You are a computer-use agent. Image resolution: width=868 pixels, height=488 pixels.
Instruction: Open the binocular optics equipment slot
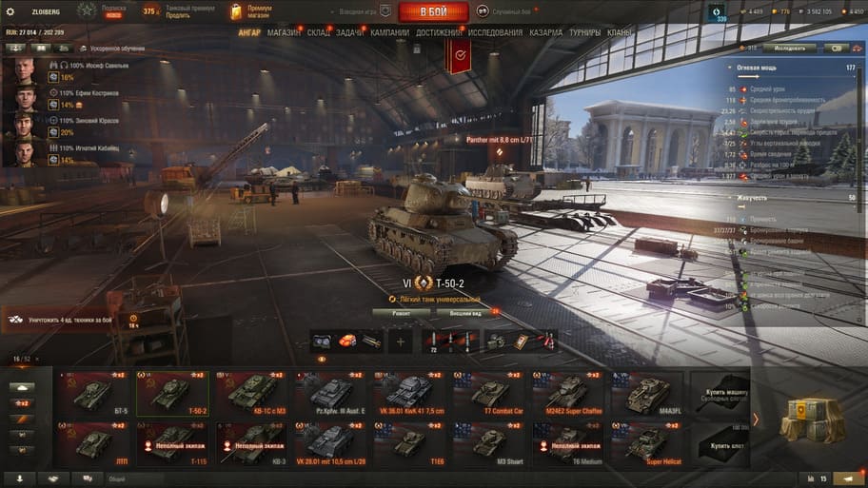click(322, 342)
